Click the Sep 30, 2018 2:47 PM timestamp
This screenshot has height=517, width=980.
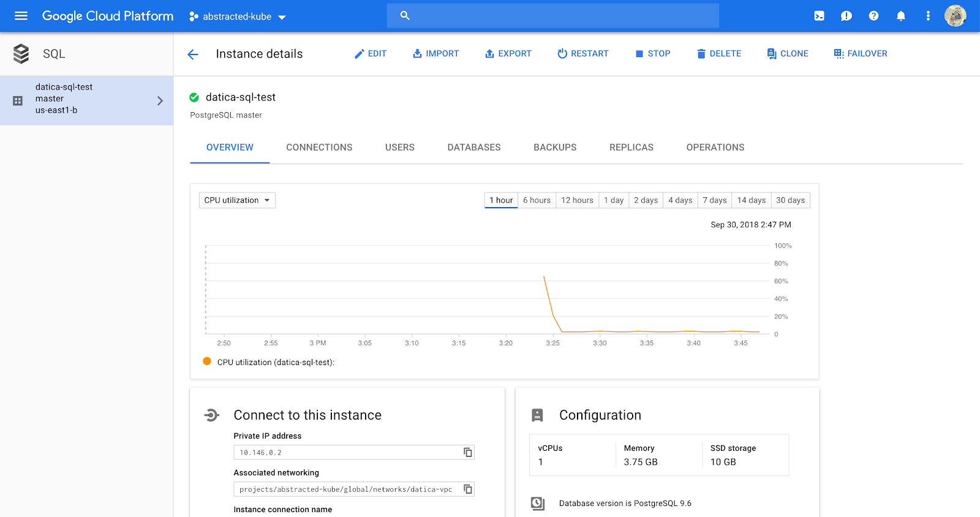coord(751,225)
